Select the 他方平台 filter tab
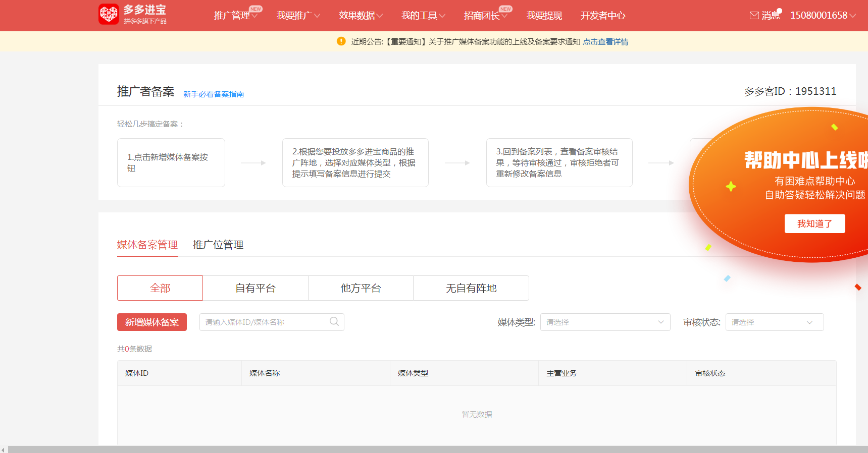Image resolution: width=868 pixels, height=453 pixels. 361,288
